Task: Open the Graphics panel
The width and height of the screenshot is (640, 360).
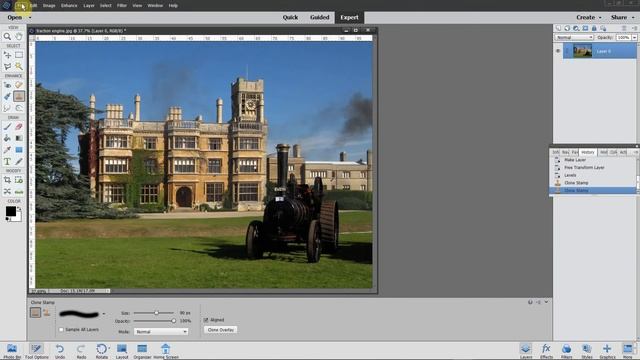Action: pos(607,351)
